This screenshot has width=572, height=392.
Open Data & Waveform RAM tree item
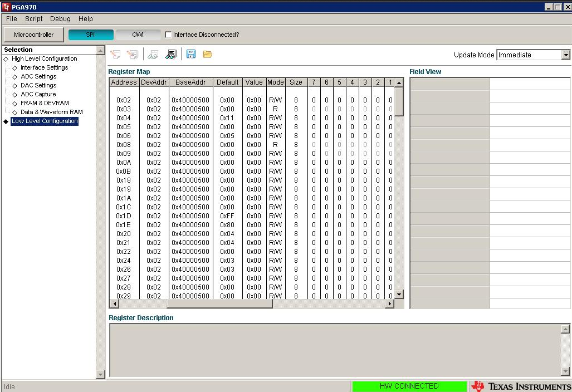(x=52, y=112)
